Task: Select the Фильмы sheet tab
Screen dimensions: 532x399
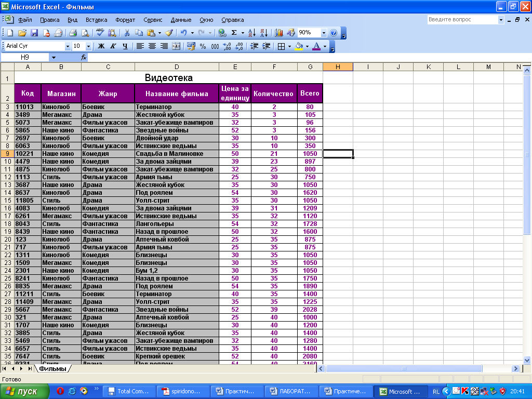Action: pos(53,369)
